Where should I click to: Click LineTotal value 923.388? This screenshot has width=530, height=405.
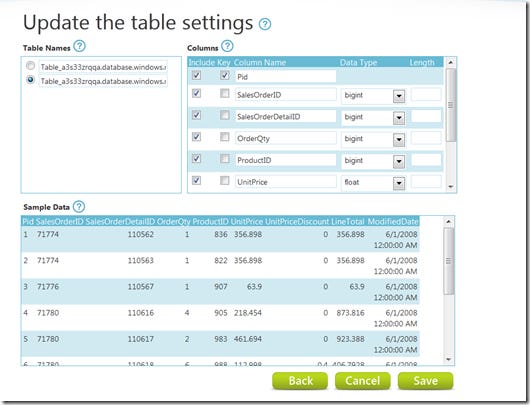350,339
